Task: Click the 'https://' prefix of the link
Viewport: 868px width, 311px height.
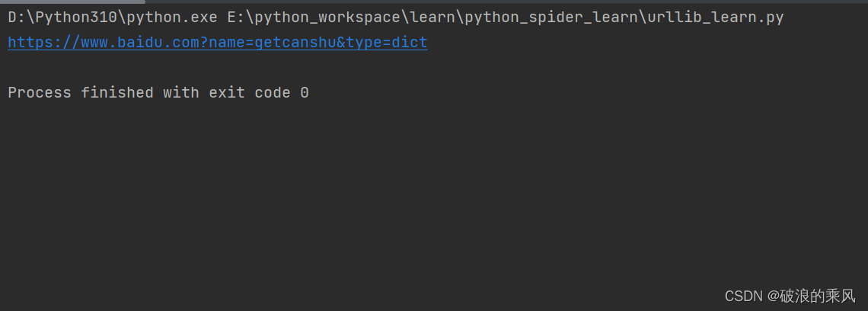Action: click(44, 43)
